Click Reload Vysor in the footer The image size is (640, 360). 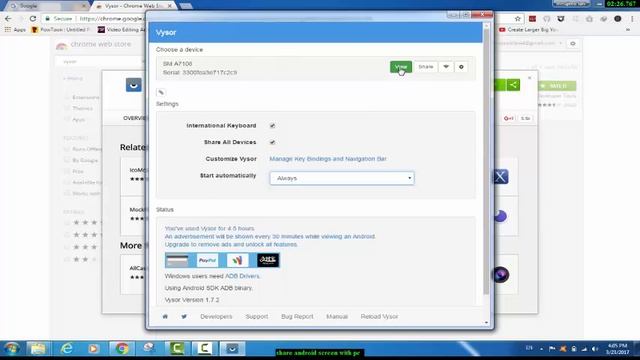379,316
